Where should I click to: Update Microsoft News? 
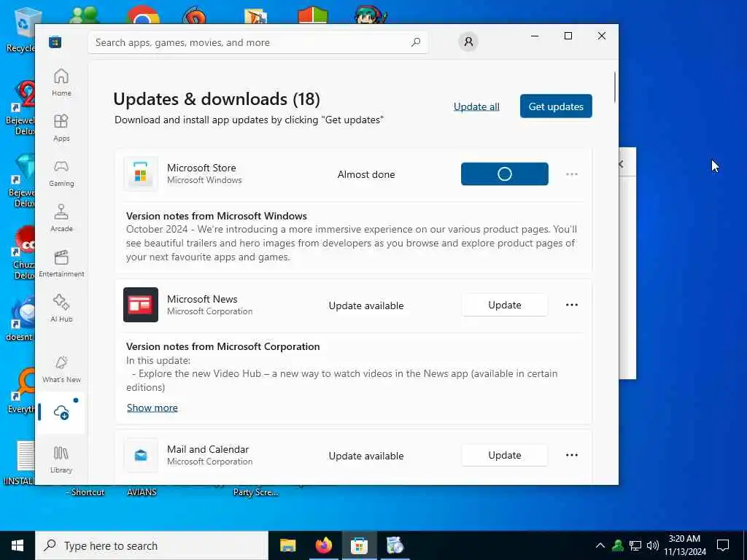(x=505, y=305)
